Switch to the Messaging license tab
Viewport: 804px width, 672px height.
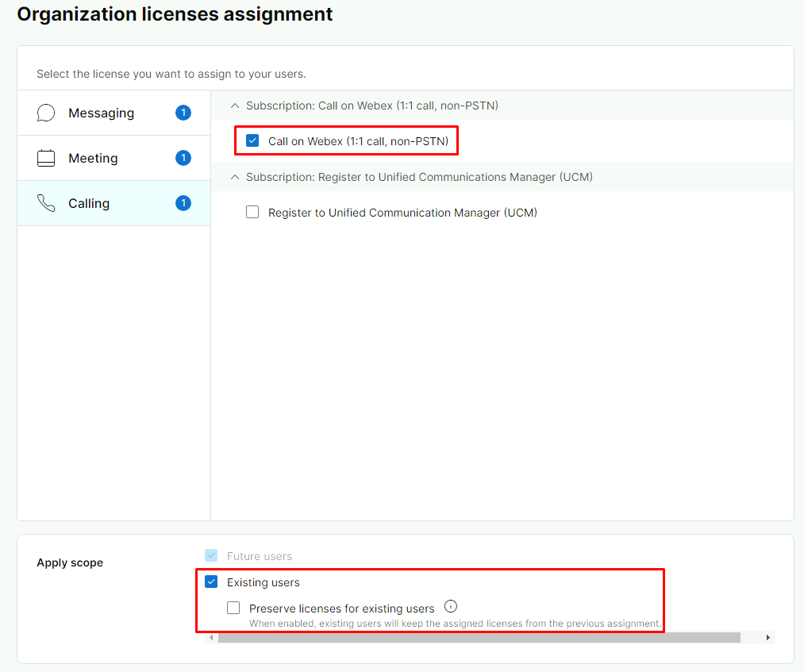[x=101, y=113]
